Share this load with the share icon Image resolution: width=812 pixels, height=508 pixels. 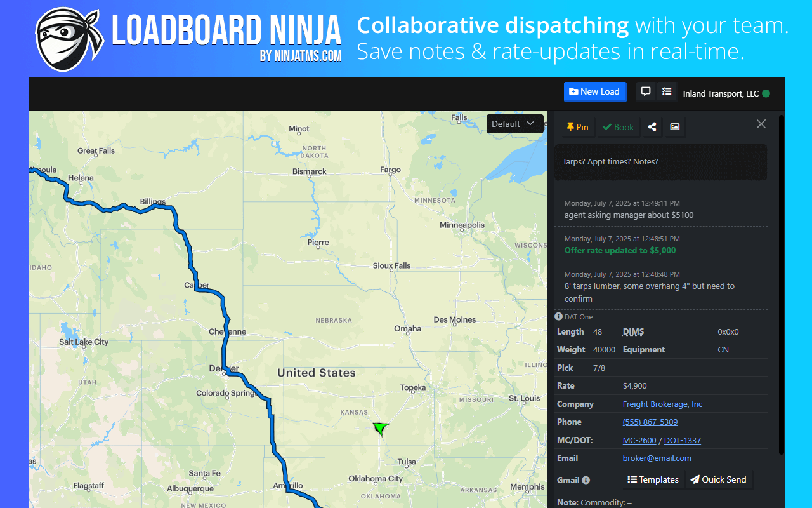(652, 127)
